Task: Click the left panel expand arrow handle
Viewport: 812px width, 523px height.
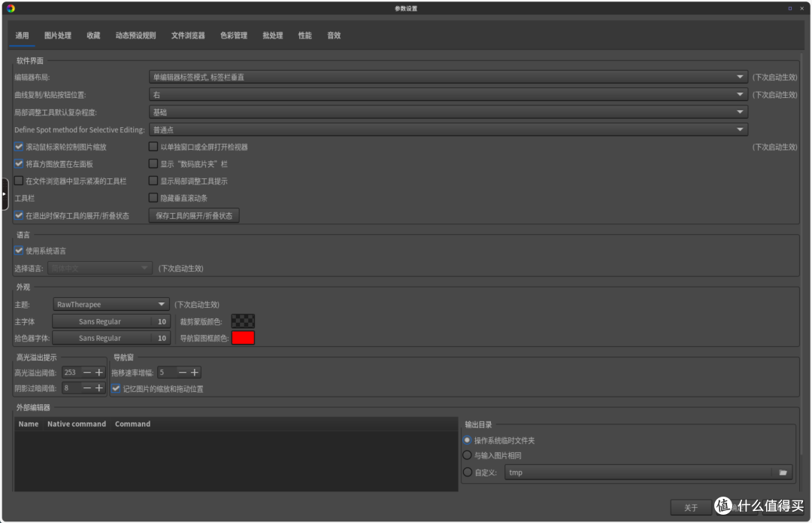Action: (5, 194)
